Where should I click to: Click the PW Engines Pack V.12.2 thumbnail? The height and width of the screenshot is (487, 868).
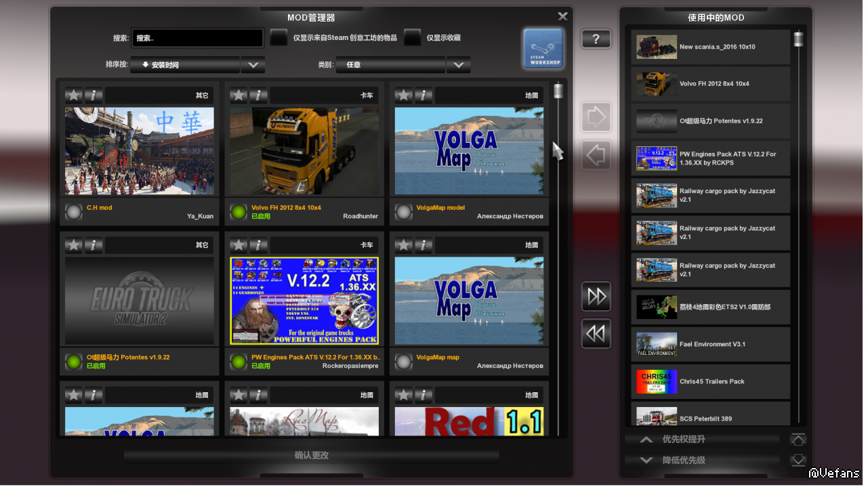coord(304,301)
